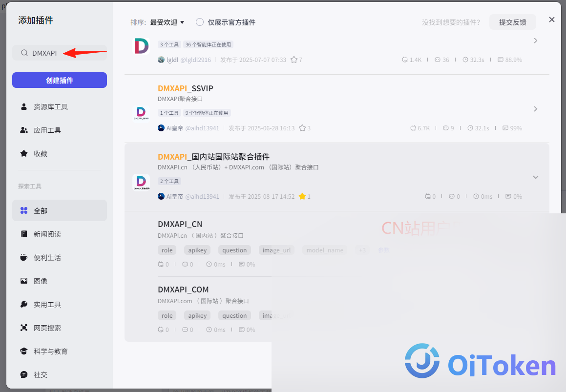This screenshot has height=392, width=566.
Task: Click the 图像 picture icon
Action: [x=24, y=281]
